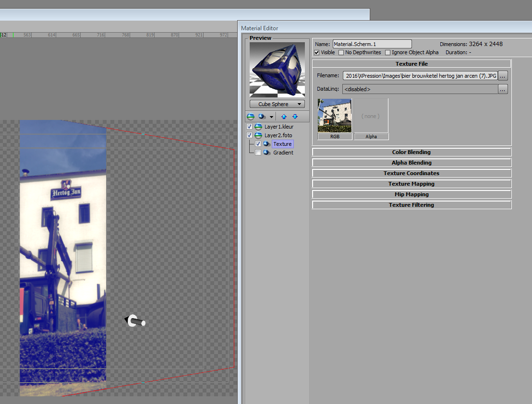532x404 pixels.
Task: Expand the Color Blending section
Action: (411, 152)
